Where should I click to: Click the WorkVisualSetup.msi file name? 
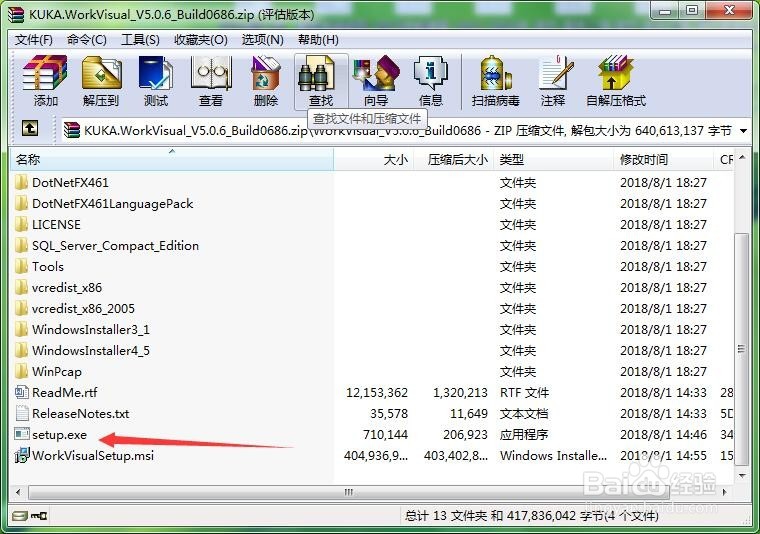click(93, 455)
